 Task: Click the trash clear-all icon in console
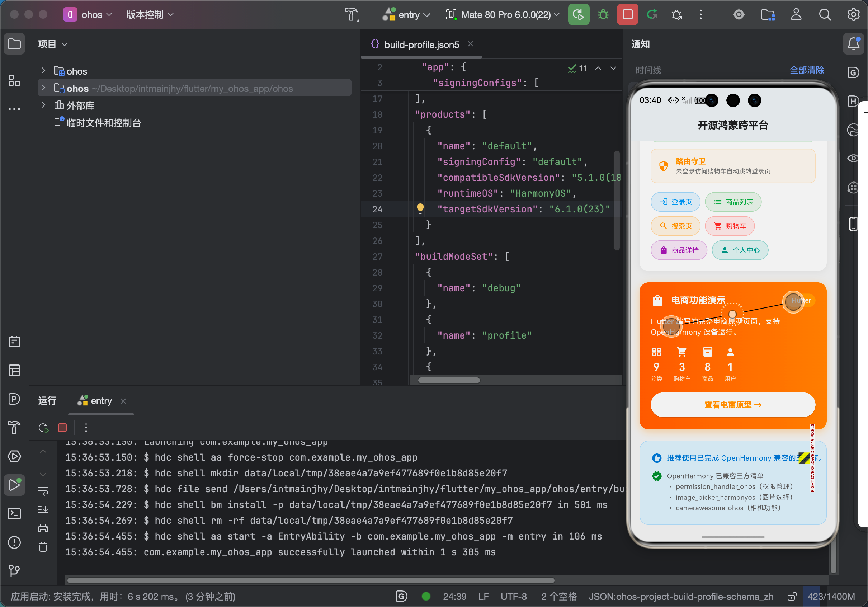(43, 546)
